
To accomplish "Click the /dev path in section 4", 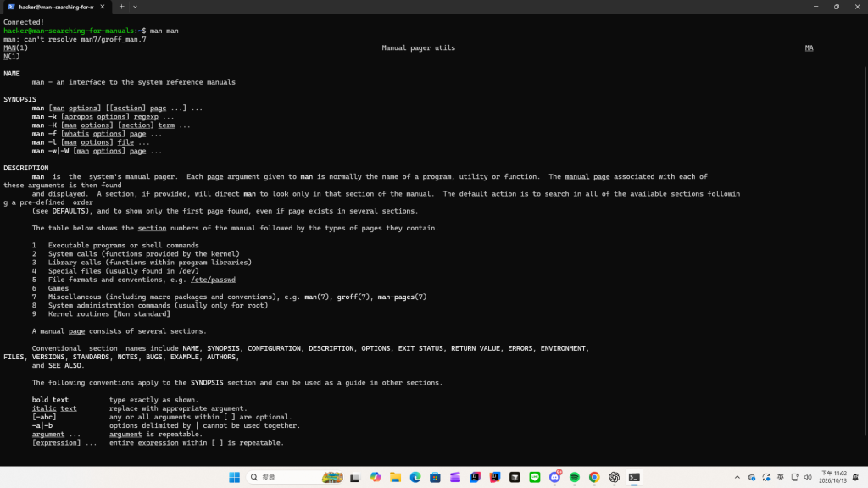I will (186, 271).
